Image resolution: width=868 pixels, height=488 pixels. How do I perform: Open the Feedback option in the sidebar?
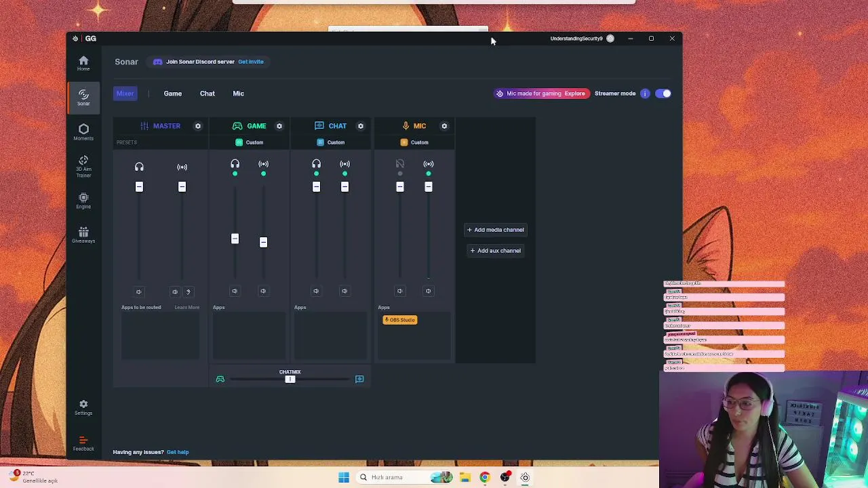coord(83,443)
